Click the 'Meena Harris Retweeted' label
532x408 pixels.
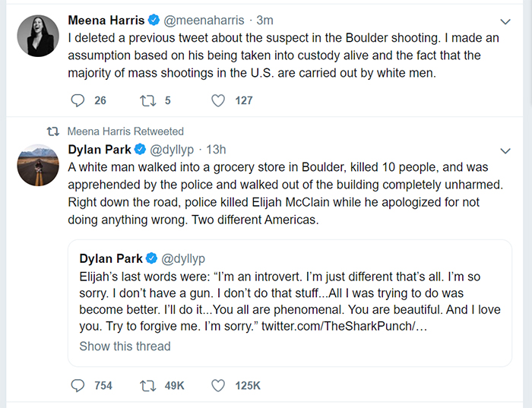tap(125, 131)
